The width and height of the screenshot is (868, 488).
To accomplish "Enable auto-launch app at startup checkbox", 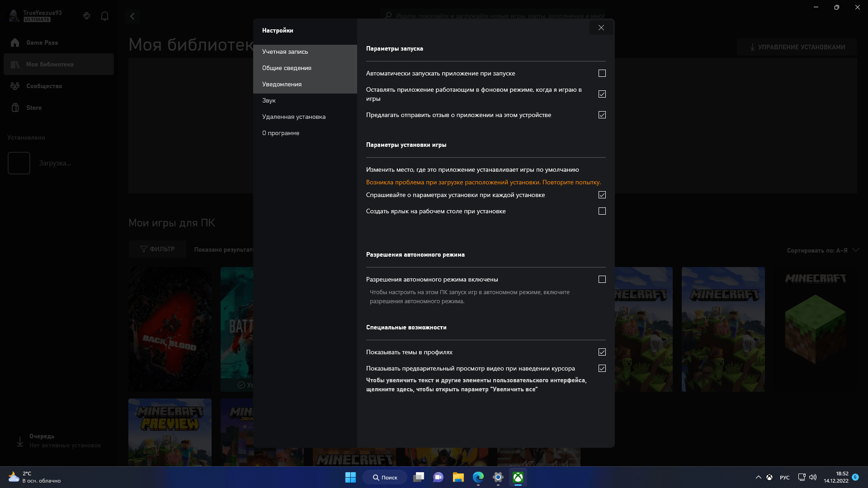I will click(602, 73).
